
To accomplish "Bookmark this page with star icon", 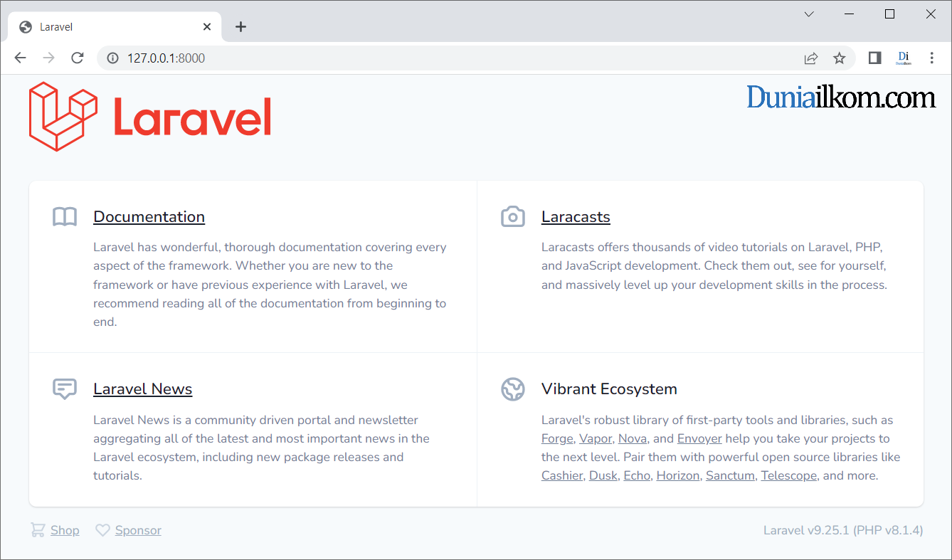I will coord(840,58).
